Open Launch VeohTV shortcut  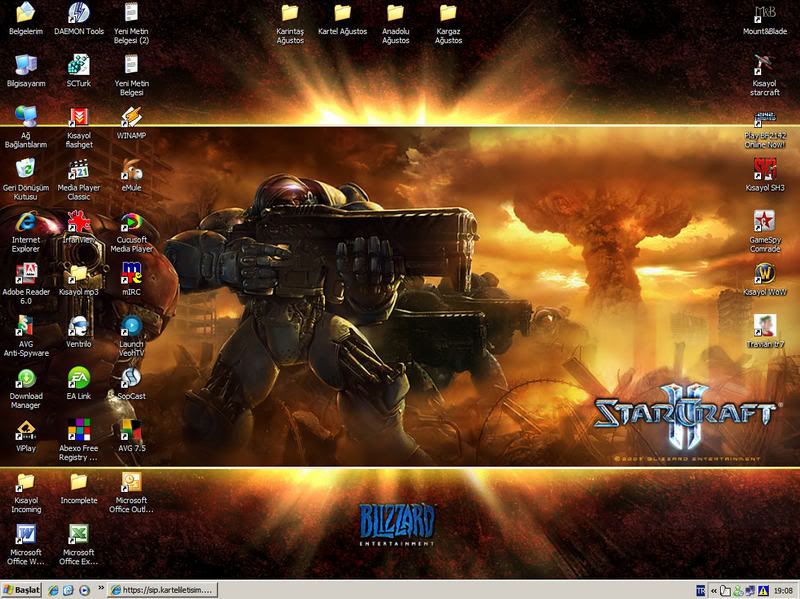(131, 336)
